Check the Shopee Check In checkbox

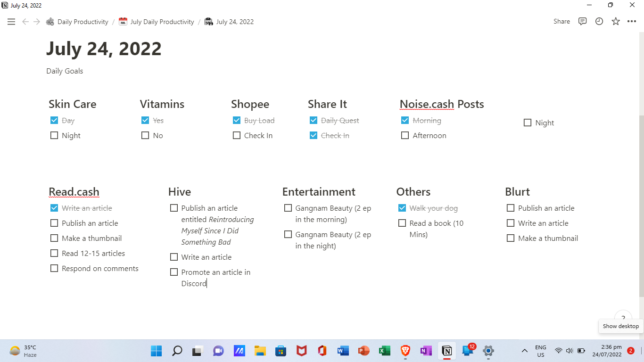(x=237, y=135)
